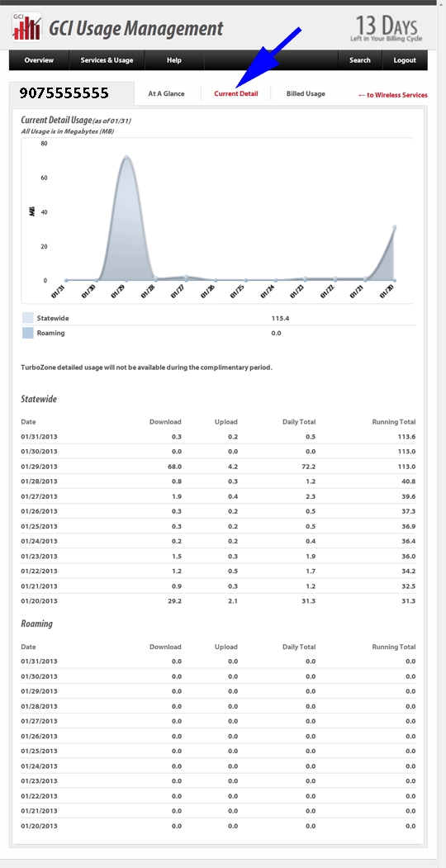
Task: Select the phone number 9075555555
Action: click(64, 93)
